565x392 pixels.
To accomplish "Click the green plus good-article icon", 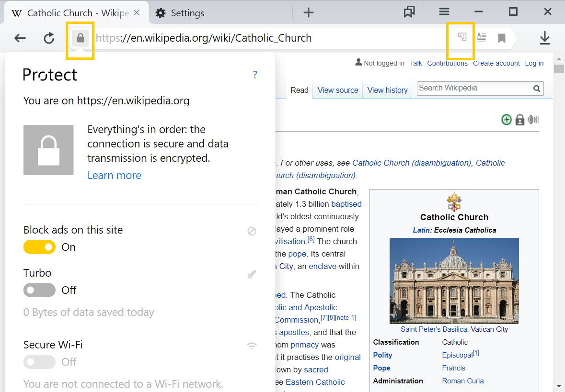I will (x=507, y=120).
